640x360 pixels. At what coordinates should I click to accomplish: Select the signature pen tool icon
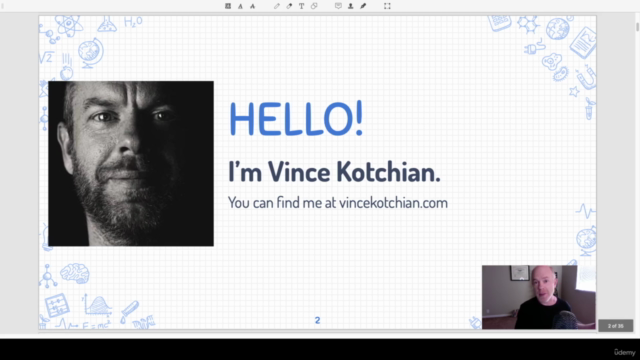[x=363, y=6]
